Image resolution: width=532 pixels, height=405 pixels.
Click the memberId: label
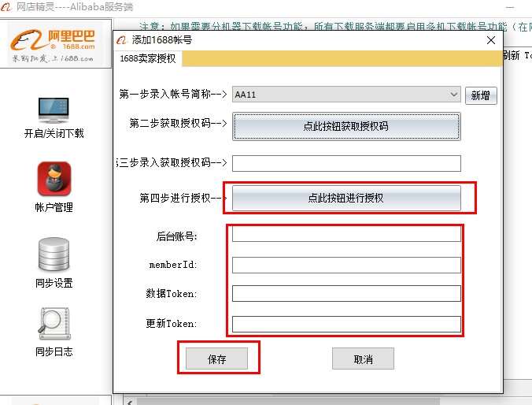point(173,265)
